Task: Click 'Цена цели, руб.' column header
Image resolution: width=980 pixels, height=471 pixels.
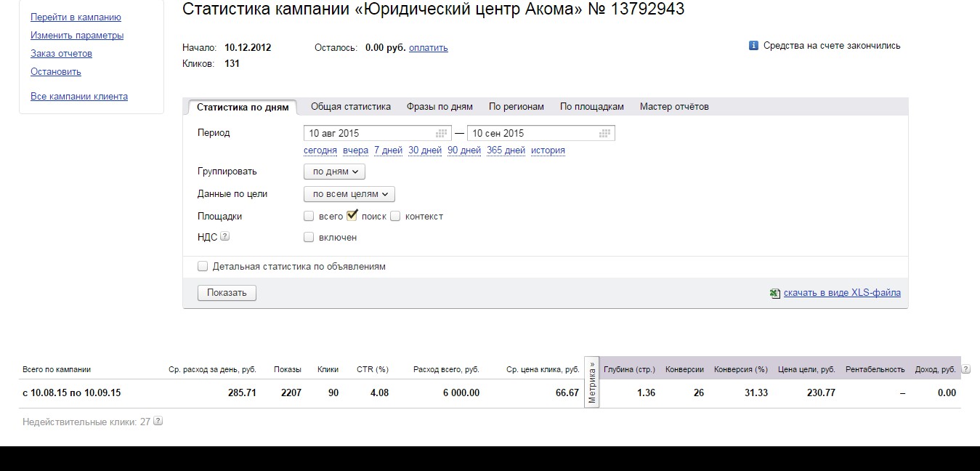Action: (x=806, y=369)
